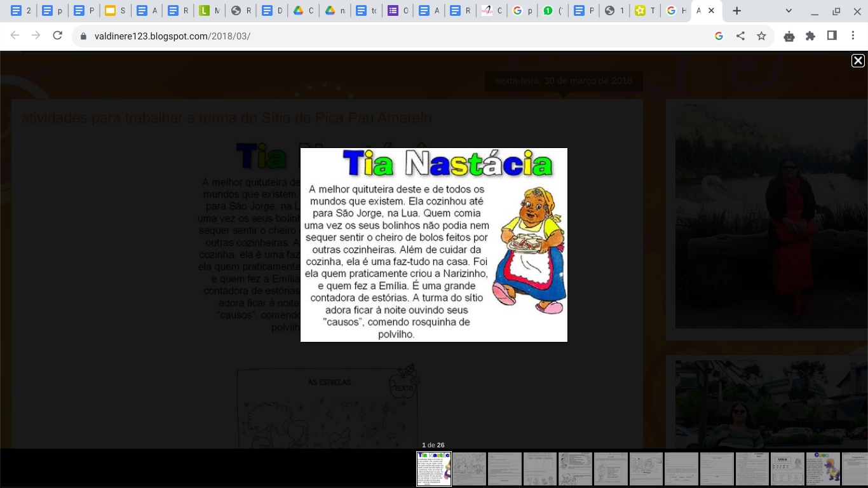This screenshot has width=868, height=488.
Task: Switch to the Google Slides tab S
Action: [x=115, y=11]
